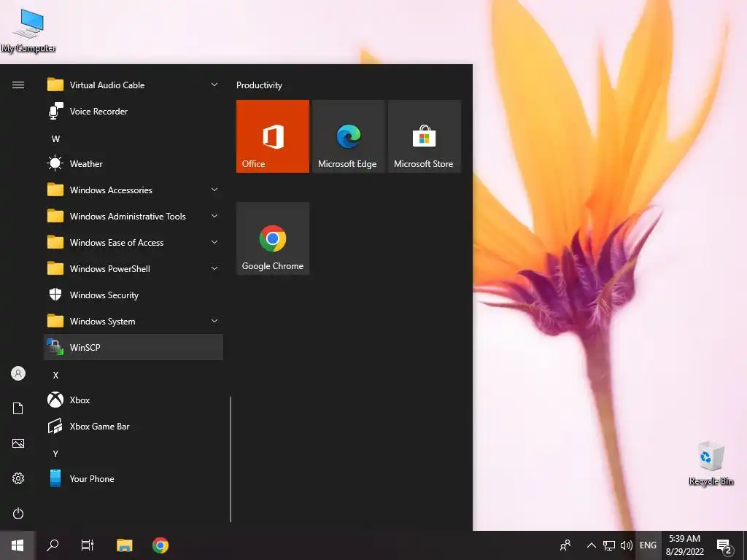This screenshot has height=560, width=747.
Task: Open Documents from the Start sidebar
Action: tap(18, 408)
